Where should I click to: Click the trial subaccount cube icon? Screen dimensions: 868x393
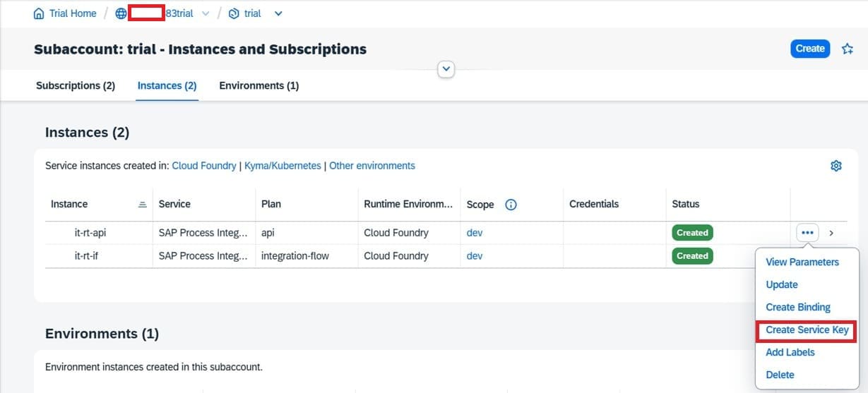tap(234, 13)
